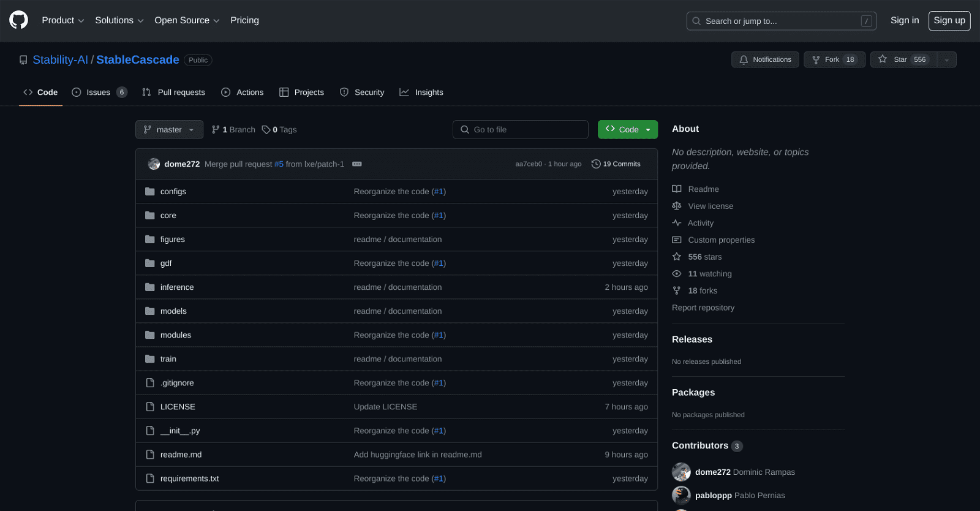Open the master branch dropdown

[x=169, y=129]
